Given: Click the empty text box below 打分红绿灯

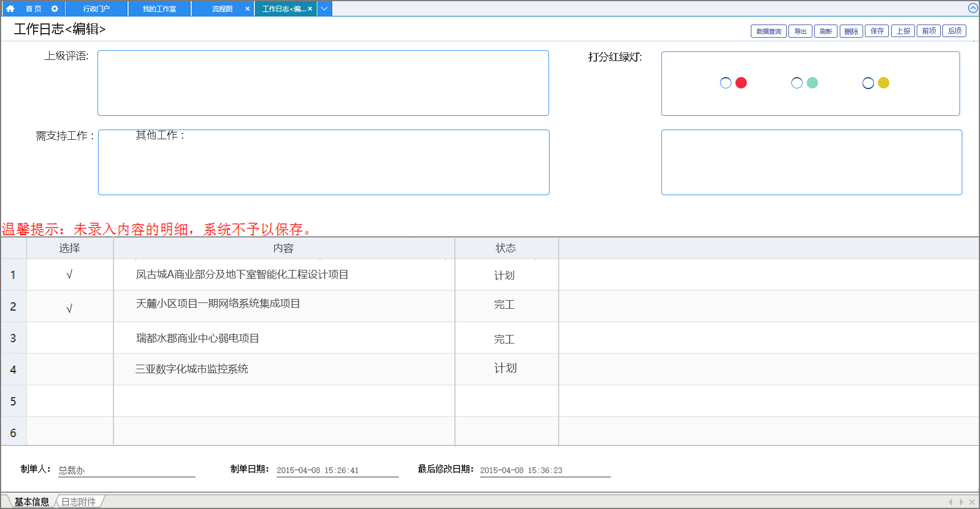Looking at the screenshot, I should click(812, 162).
